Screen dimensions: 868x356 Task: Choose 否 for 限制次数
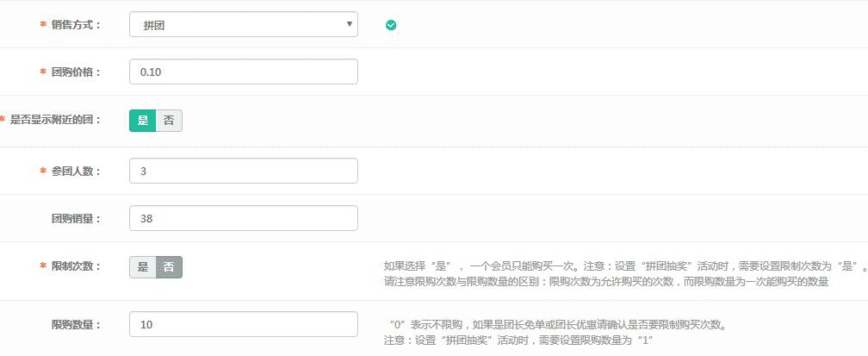(169, 267)
